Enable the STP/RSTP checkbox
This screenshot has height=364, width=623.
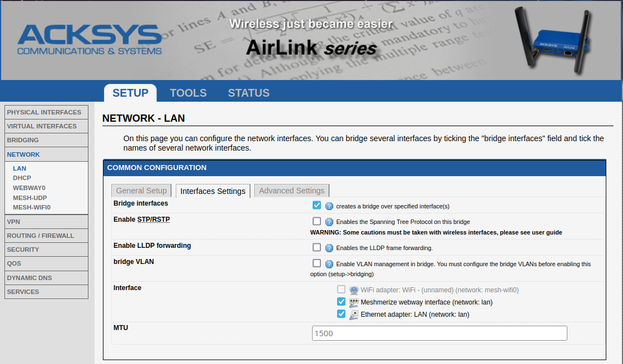point(317,221)
